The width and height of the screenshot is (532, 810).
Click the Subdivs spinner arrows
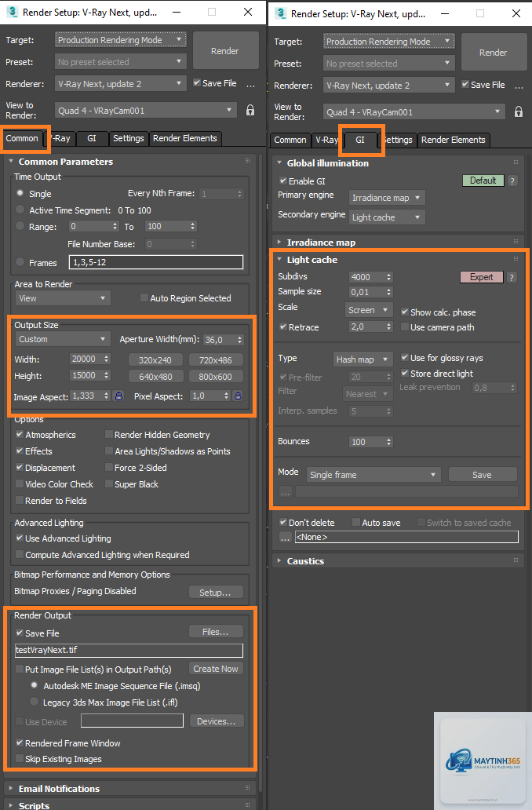(389, 277)
